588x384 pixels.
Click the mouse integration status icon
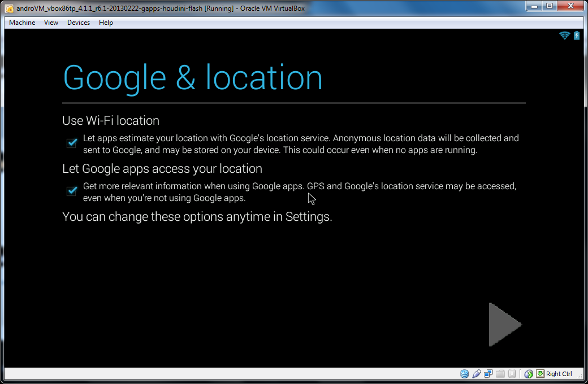tap(529, 373)
